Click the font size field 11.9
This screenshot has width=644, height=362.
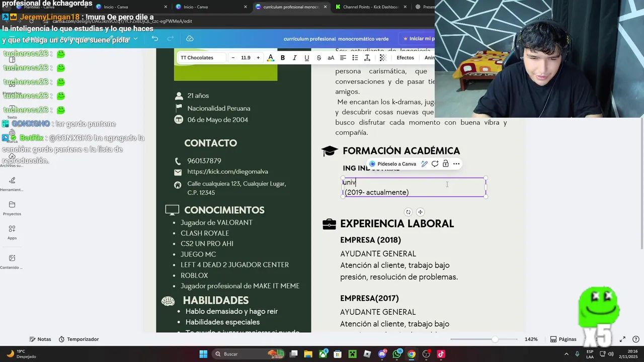(246, 58)
